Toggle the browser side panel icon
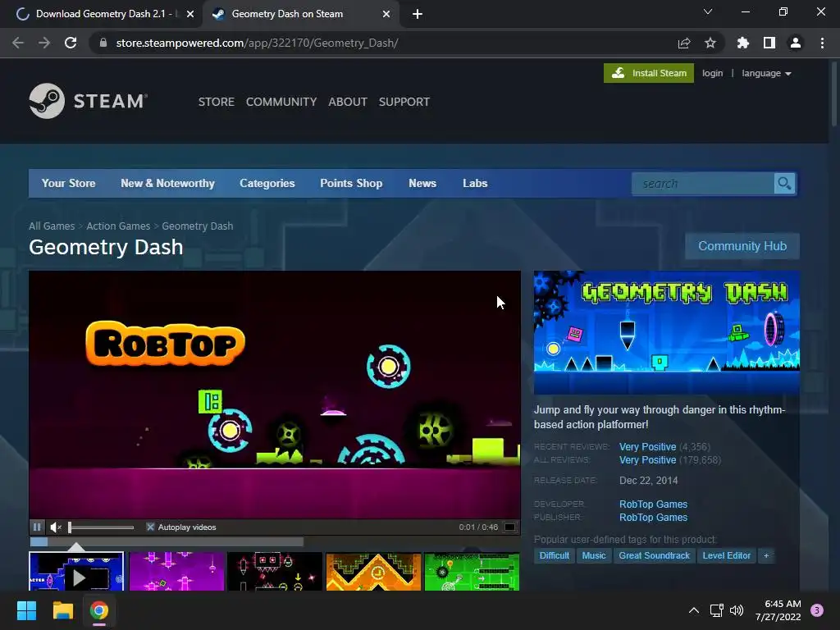 tap(769, 43)
